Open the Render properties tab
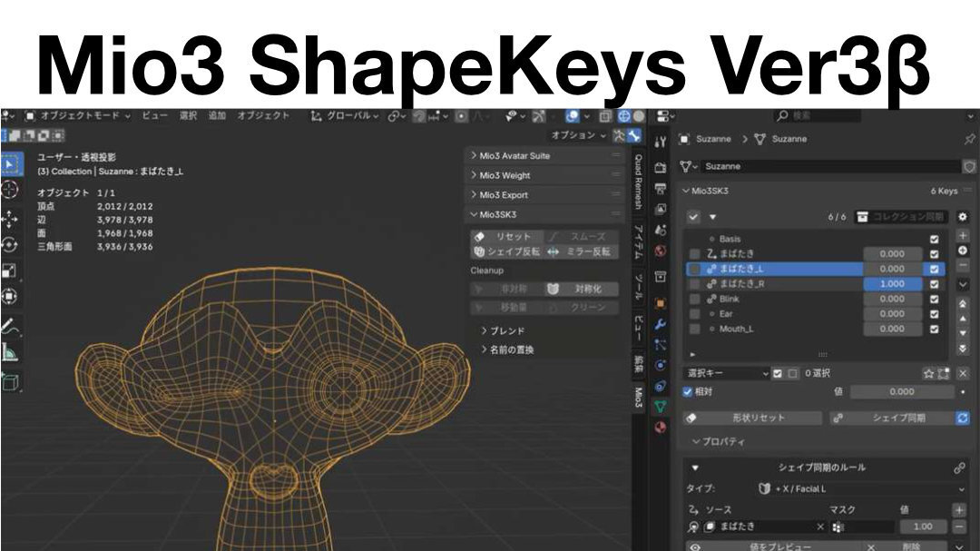980x551 pixels. click(660, 168)
